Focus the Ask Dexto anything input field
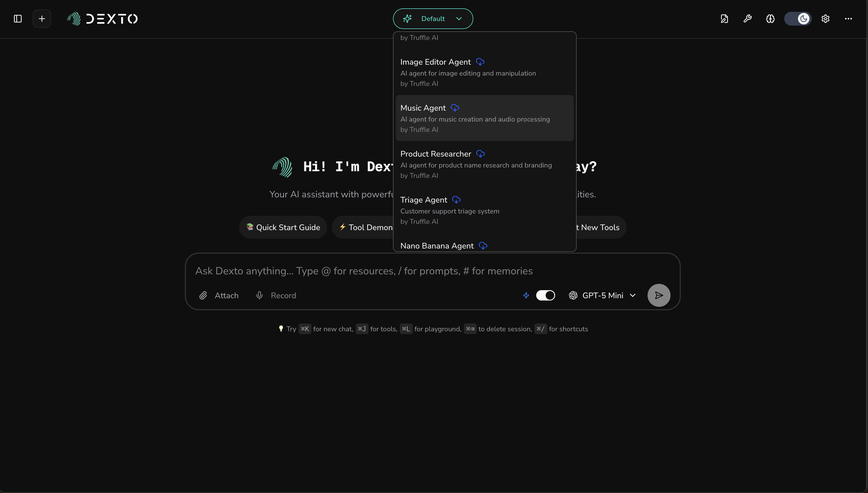The height and width of the screenshot is (493, 868). pos(364,271)
